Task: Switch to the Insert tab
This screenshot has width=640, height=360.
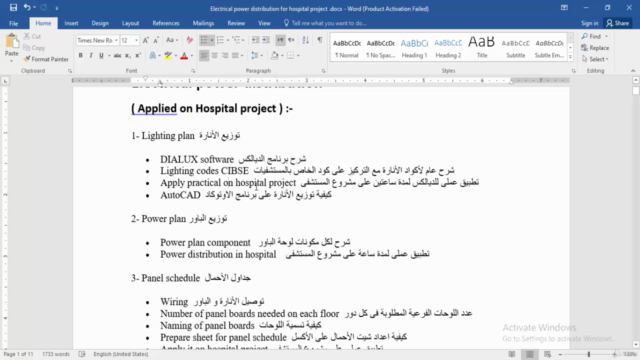Action: 71,23
